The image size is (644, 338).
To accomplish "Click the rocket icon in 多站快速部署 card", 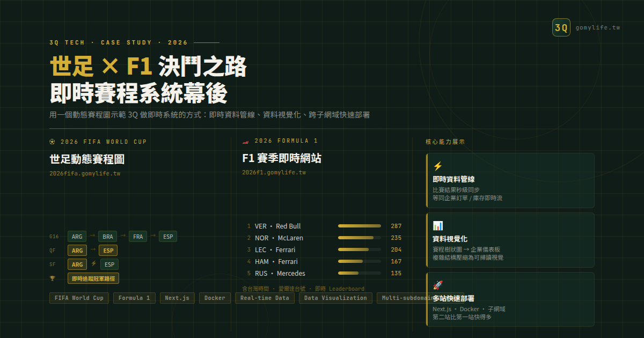I will pyautogui.click(x=438, y=285).
